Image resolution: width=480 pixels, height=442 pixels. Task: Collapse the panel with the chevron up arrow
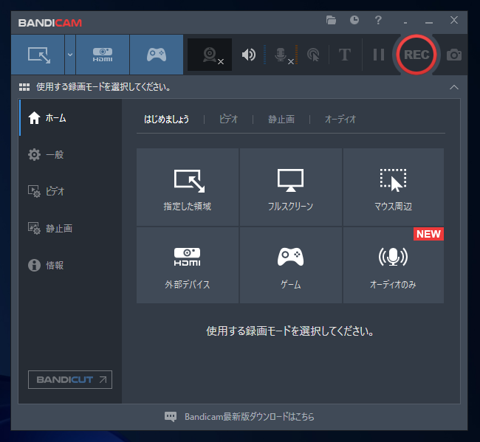point(454,87)
